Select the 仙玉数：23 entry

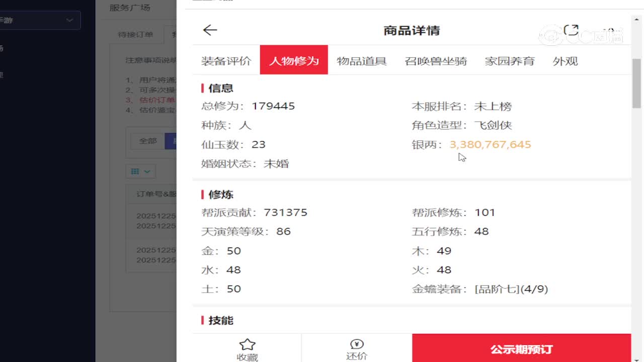point(233,144)
